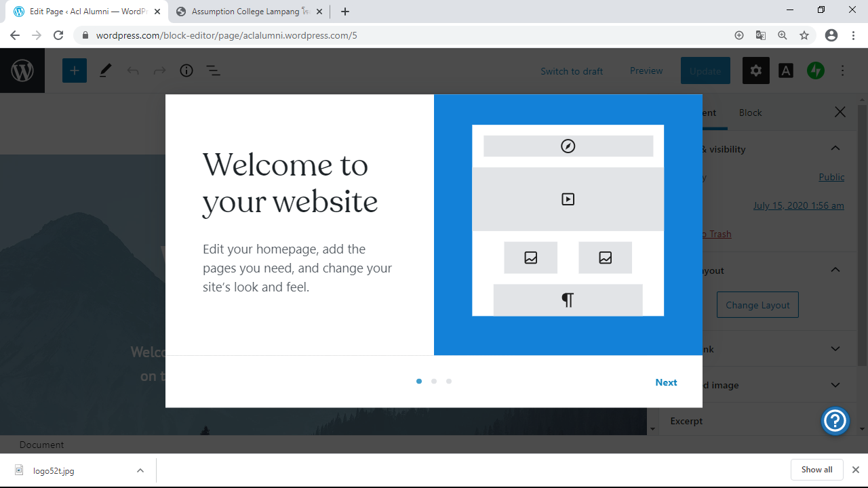
Task: Click Next in the welcome dialog
Action: [x=666, y=382]
